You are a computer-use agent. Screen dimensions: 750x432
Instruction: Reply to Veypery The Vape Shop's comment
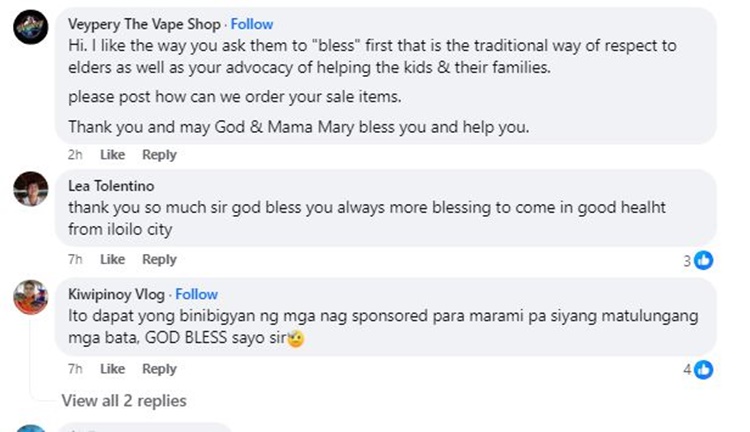[x=159, y=155]
